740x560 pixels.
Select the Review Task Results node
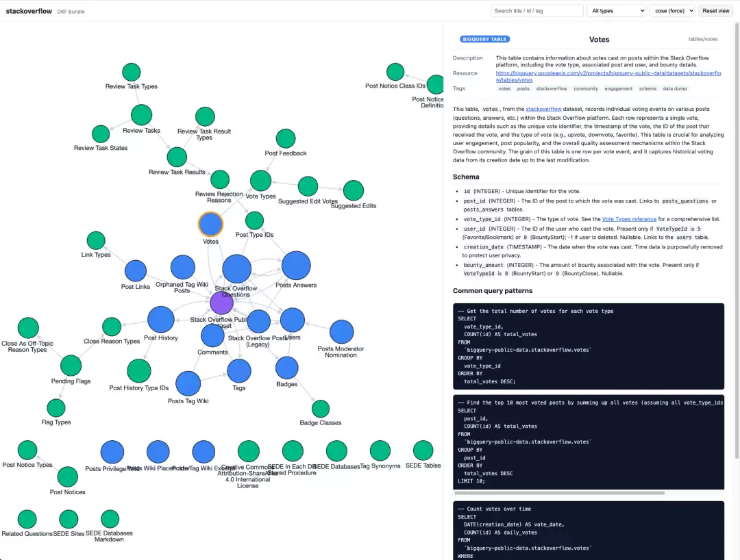(177, 157)
